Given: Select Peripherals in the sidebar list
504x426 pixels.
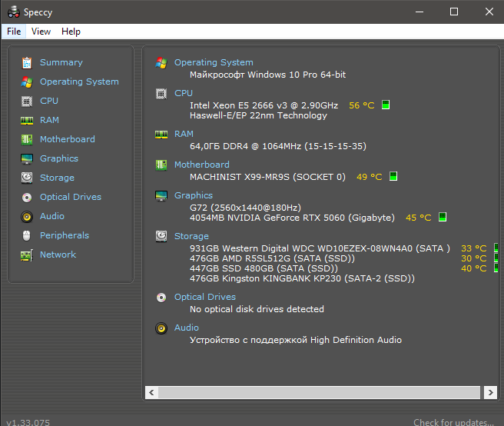Looking at the screenshot, I should [x=65, y=235].
